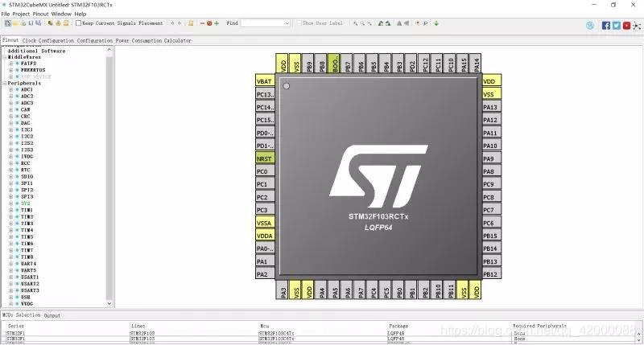Click the ST community star icon
The height and width of the screenshot is (345, 644).
(x=637, y=26)
